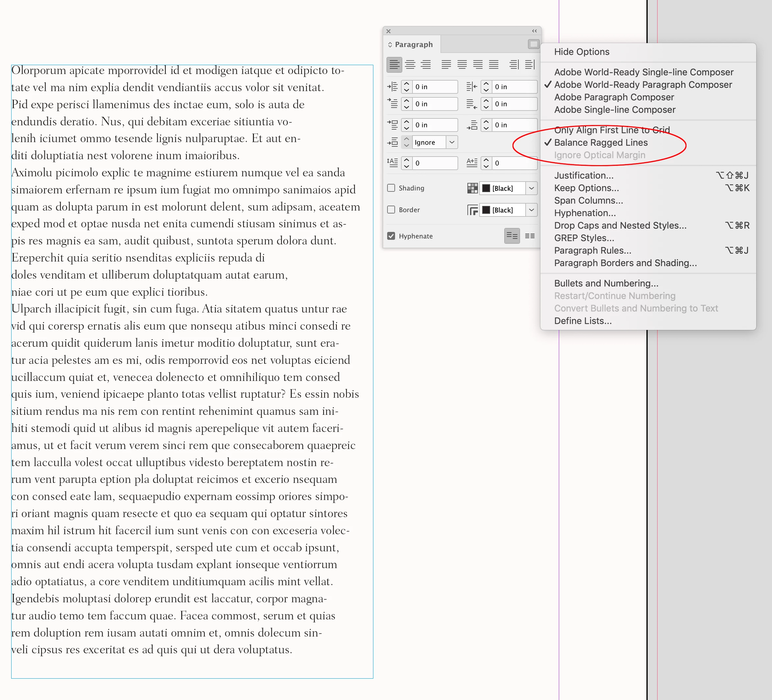This screenshot has width=772, height=700.
Task: Open the Border color [Black] dropdown
Action: tap(531, 210)
